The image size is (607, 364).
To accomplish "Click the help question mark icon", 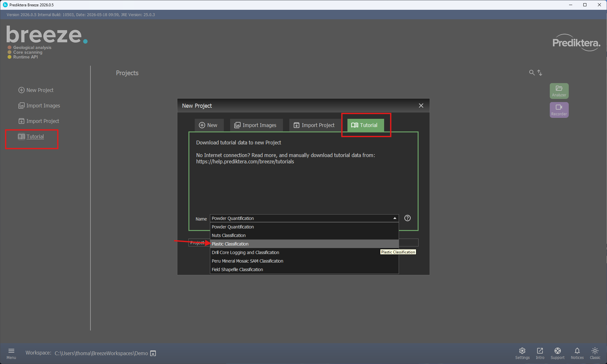I will 408,218.
